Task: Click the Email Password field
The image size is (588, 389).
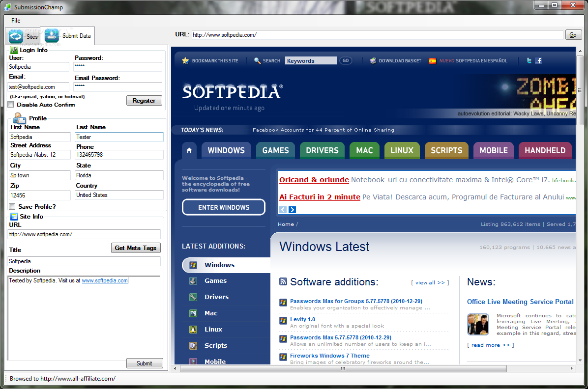Action: coord(118,87)
